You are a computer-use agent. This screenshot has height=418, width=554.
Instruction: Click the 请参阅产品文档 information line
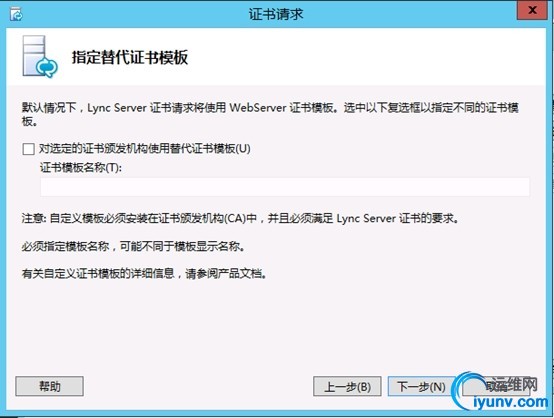coord(144,273)
